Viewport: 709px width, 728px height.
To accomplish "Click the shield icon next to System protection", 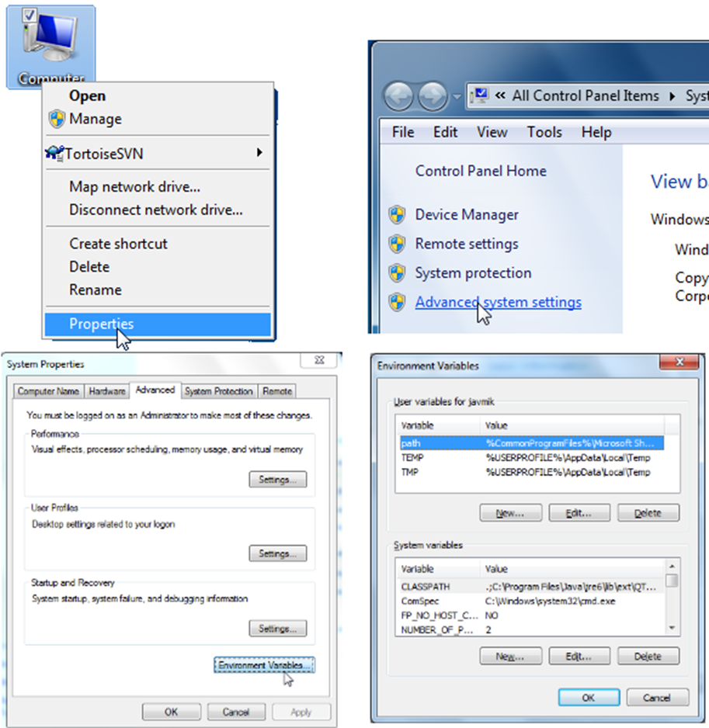I will (398, 273).
